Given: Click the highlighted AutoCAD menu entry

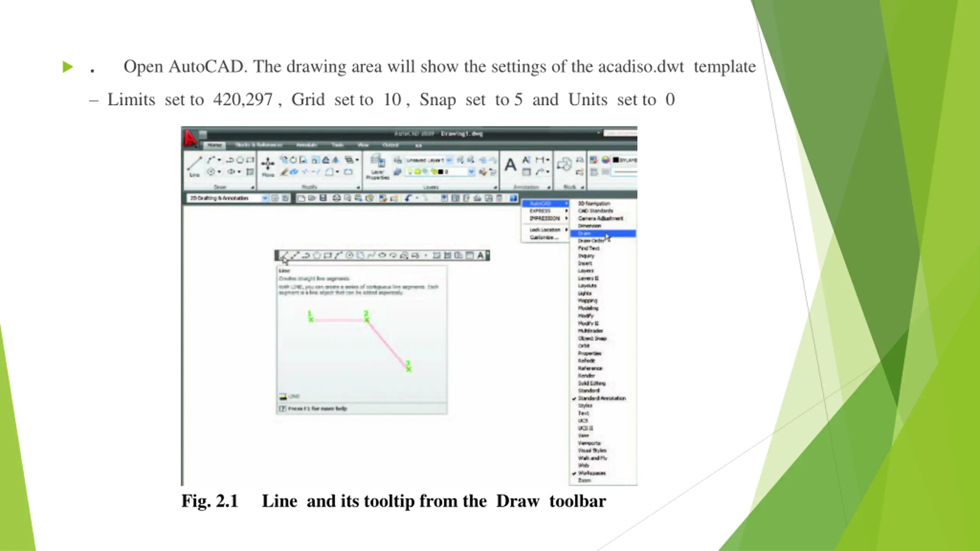Looking at the screenshot, I should tap(546, 203).
